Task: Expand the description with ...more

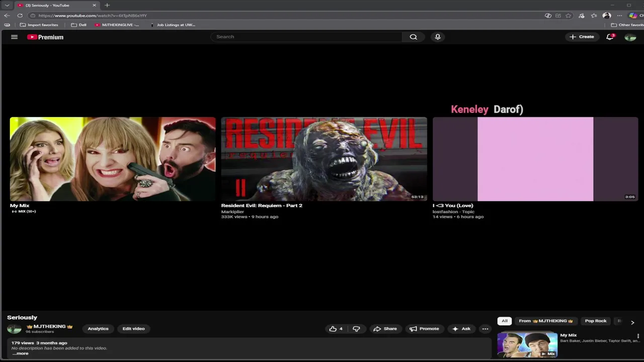Action: [x=21, y=353]
